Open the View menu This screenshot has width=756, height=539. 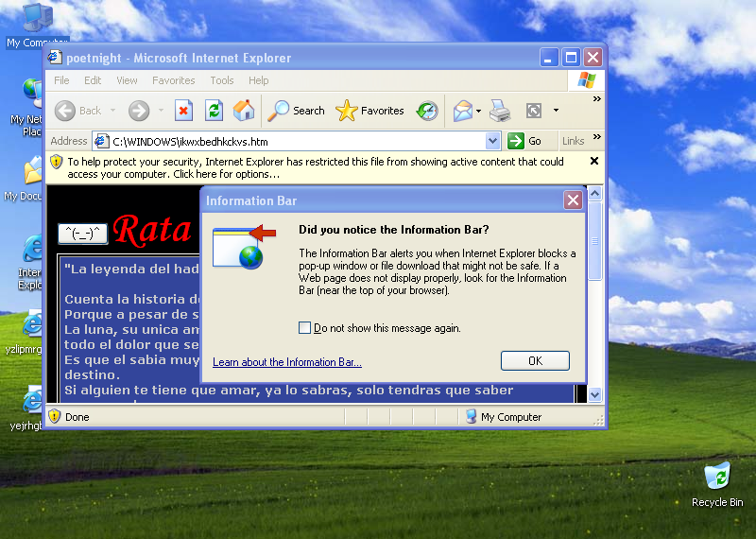(127, 80)
